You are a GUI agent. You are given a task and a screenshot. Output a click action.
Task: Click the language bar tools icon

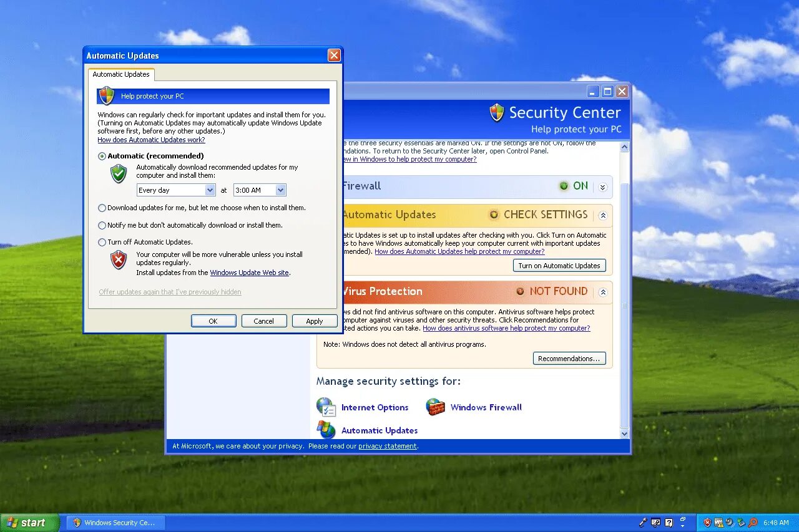(x=656, y=523)
